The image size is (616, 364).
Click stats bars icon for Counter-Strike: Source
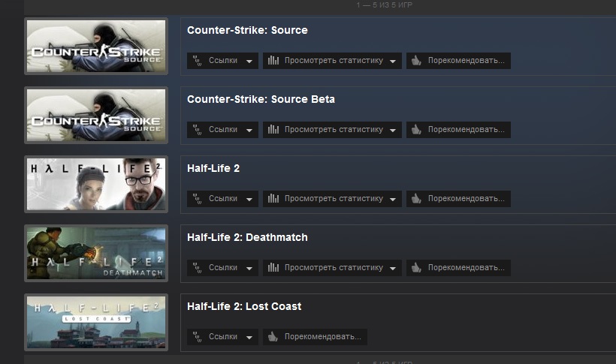[273, 61]
